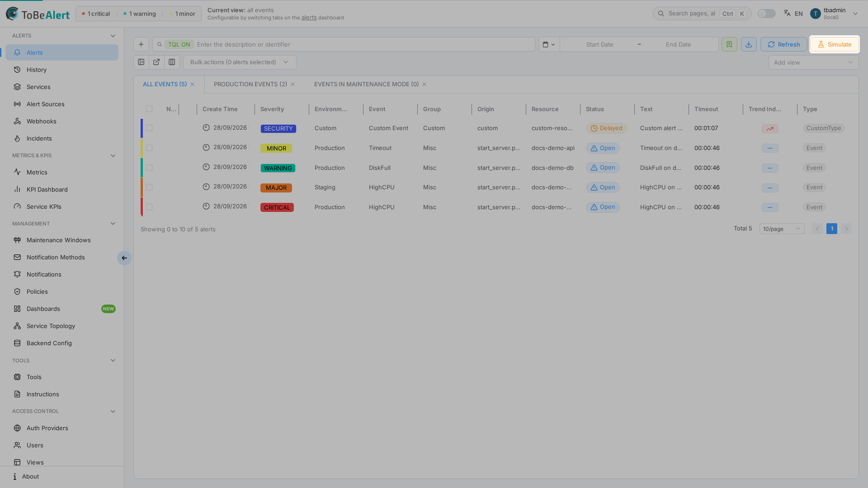Open the calendar date preset icon
Screen dimensions: 868x488
pos(549,44)
